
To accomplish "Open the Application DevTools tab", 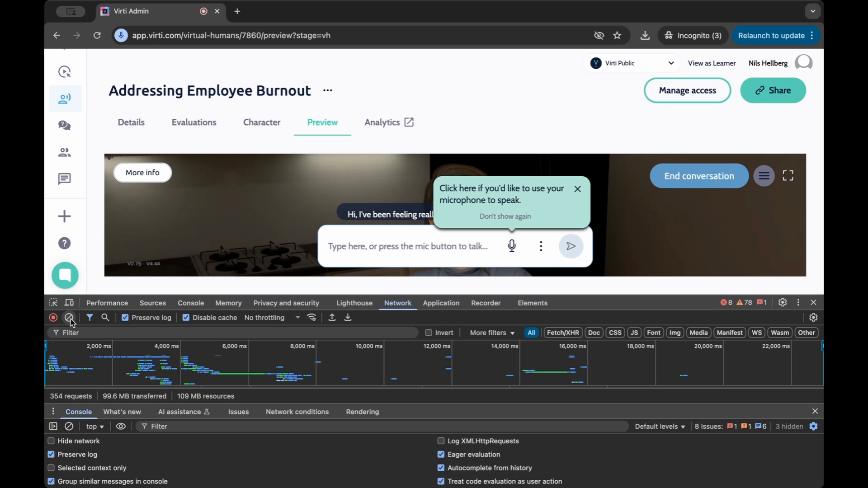I will point(441,303).
